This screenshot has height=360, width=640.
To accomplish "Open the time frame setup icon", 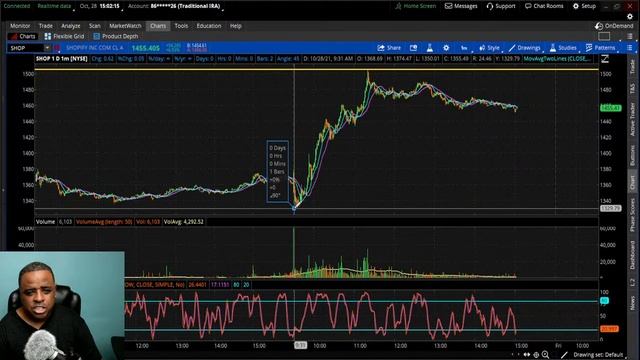I will (x=464, y=48).
